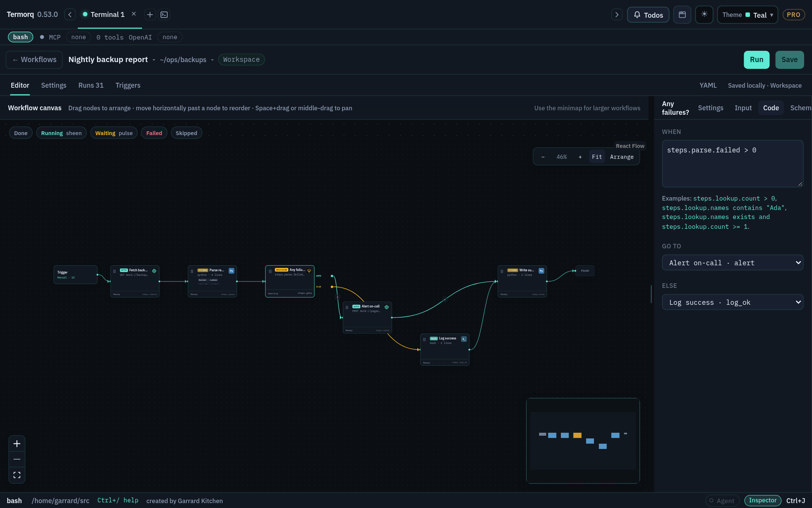Screen dimensions: 812x508
Task: Open the GO TO Alert on-call dropdown
Action: pyautogui.click(x=733, y=263)
